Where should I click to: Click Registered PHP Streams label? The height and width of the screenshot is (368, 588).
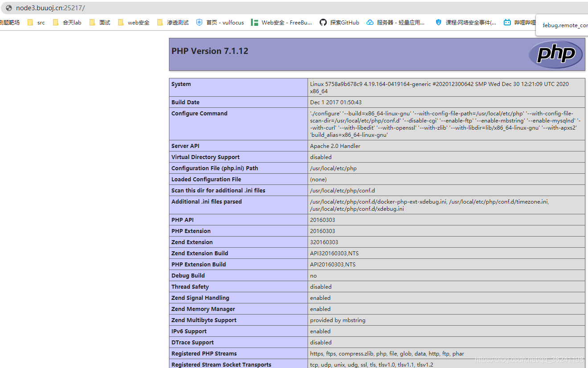204,354
